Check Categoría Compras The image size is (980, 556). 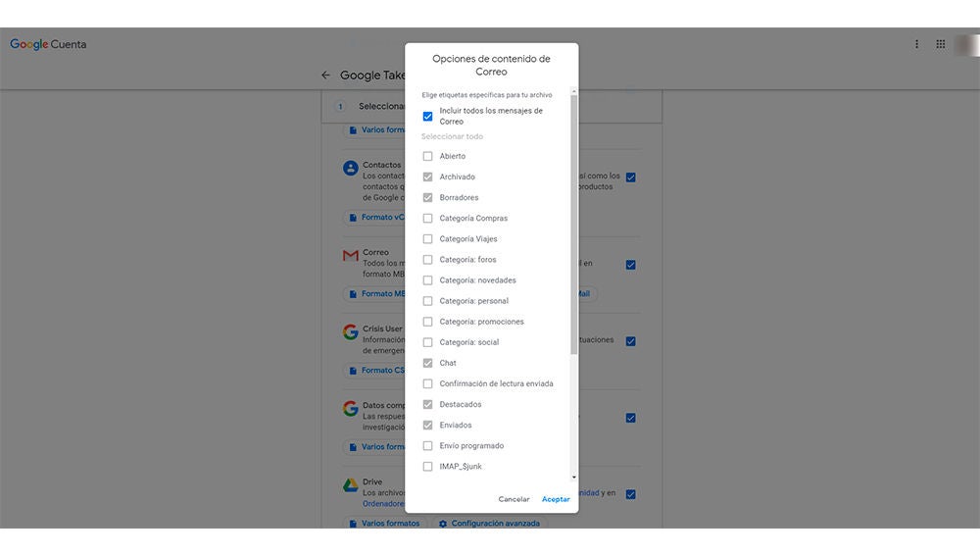coord(427,219)
